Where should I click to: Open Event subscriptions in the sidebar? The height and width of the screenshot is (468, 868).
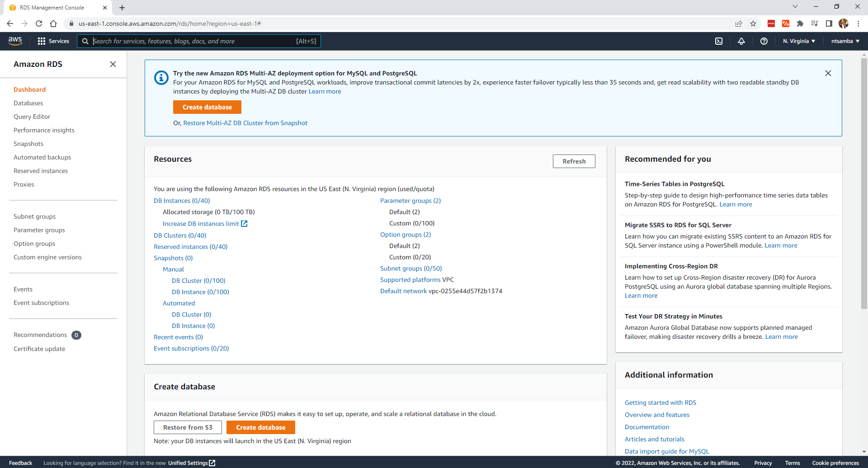coord(41,303)
